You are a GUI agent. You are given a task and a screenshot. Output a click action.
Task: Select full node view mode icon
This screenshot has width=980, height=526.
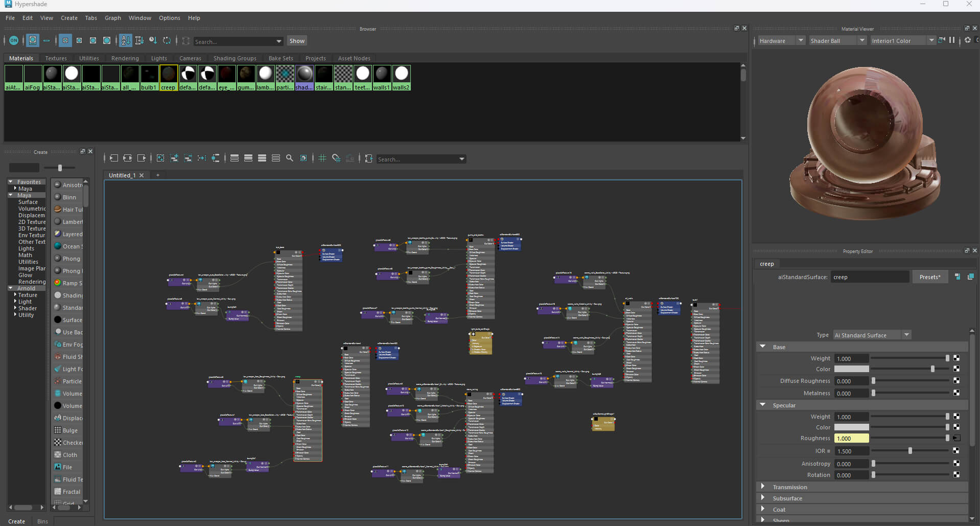[x=262, y=158]
